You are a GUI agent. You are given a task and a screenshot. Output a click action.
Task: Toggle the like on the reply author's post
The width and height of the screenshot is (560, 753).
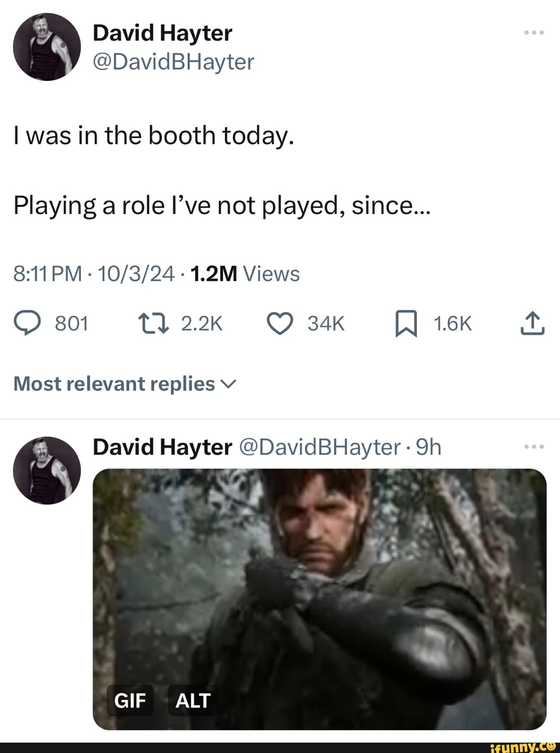(x=280, y=322)
